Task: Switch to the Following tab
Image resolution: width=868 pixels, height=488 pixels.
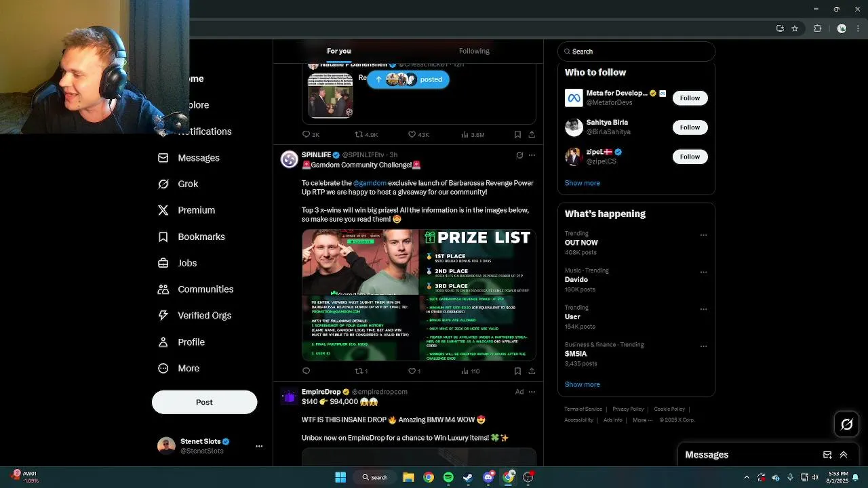Action: point(474,51)
